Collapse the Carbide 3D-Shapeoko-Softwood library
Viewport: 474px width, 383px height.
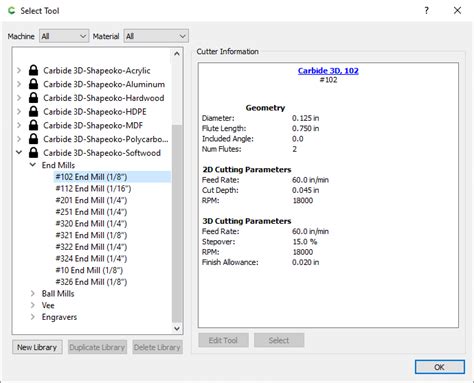(x=19, y=152)
